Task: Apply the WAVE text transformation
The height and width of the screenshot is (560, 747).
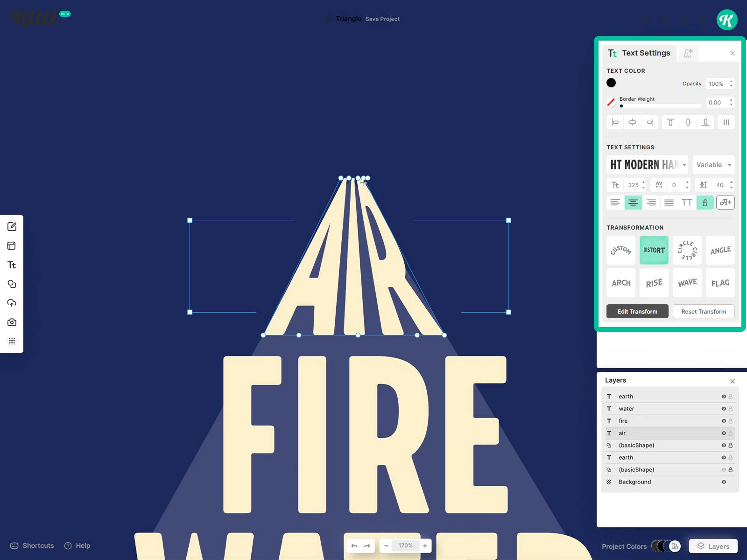Action: [687, 283]
